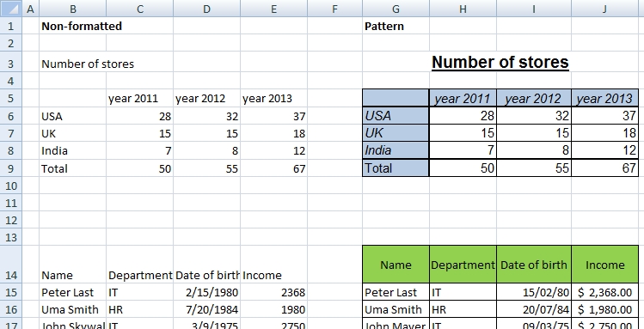
Task: Select 'year 2013' cell in column E
Action: click(x=274, y=99)
